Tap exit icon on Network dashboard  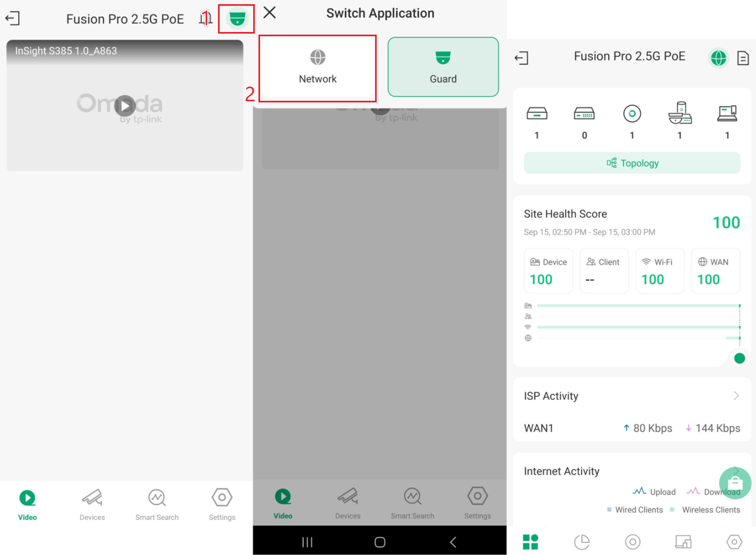522,58
